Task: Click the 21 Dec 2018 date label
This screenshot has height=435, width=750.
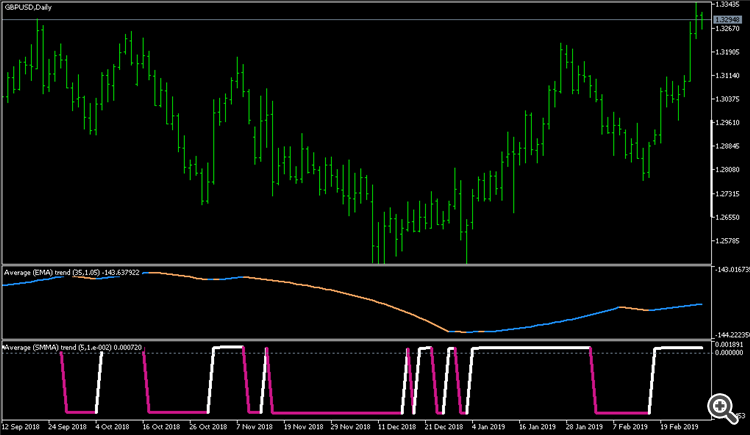Action: [x=444, y=426]
